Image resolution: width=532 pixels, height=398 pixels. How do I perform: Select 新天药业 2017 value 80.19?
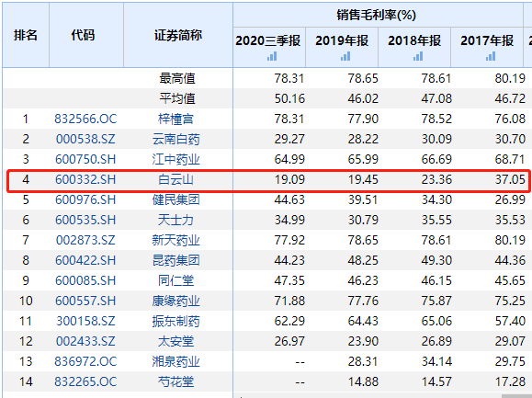click(510, 240)
